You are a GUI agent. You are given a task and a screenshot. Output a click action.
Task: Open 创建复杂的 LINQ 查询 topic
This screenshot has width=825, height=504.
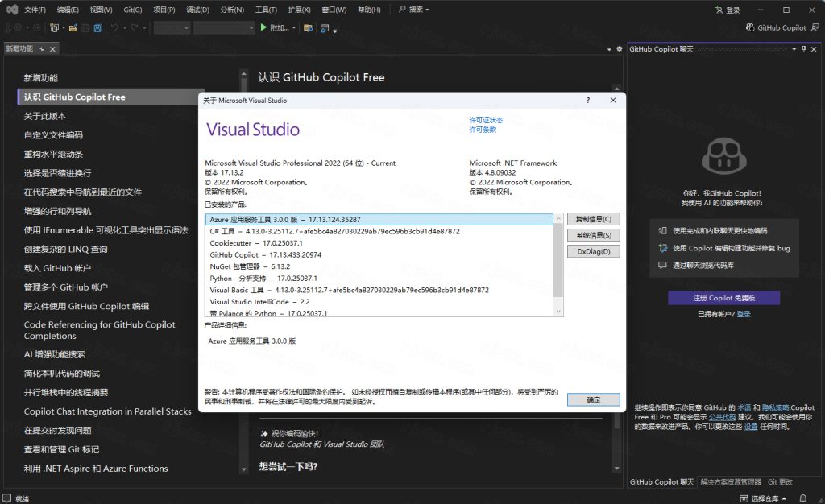click(66, 249)
